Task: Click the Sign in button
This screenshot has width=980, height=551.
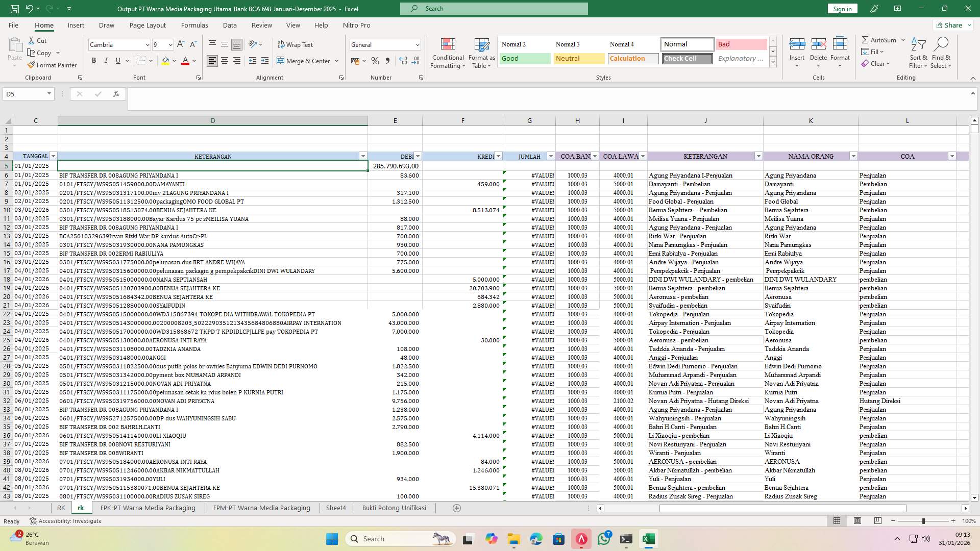Action: coord(842,9)
